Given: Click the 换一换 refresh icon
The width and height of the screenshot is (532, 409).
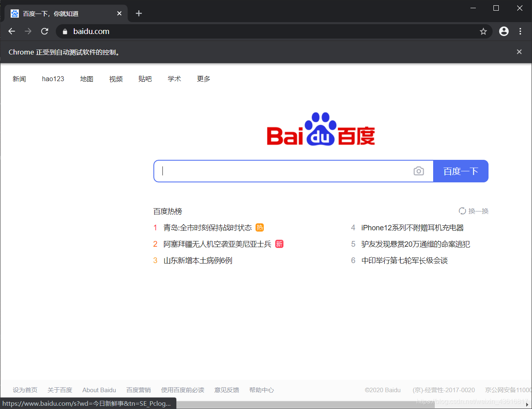Looking at the screenshot, I should coord(462,211).
